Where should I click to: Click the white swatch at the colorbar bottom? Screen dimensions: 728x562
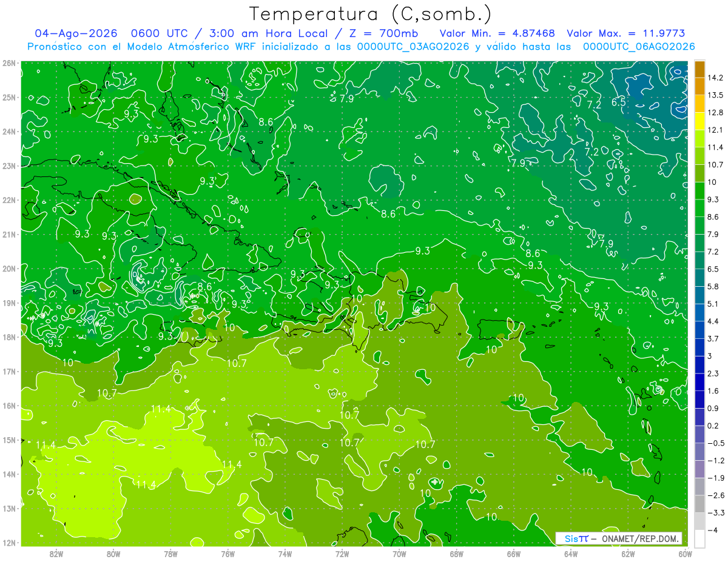699,538
